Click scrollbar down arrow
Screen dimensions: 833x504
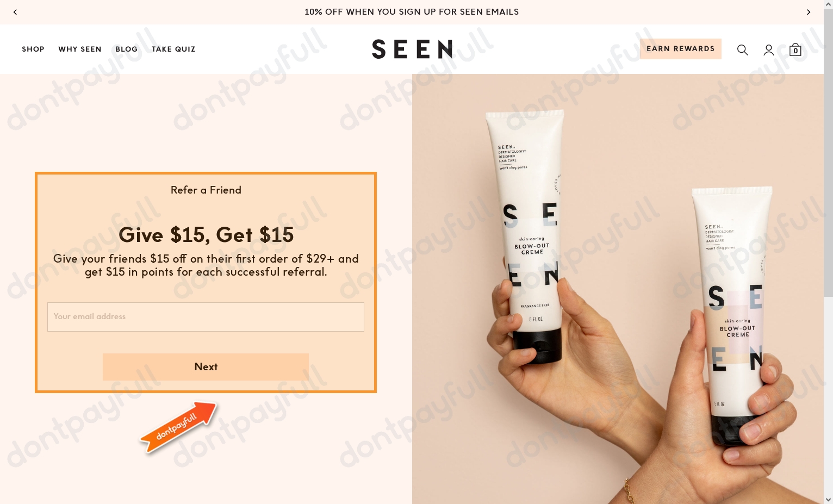tap(828, 499)
